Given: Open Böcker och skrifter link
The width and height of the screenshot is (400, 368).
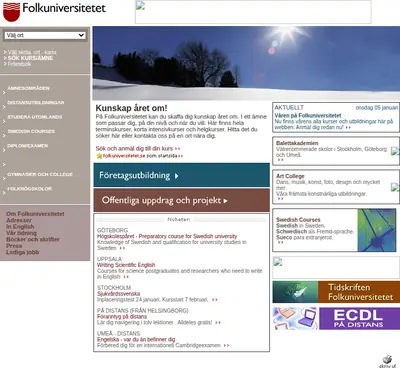Looking at the screenshot, I should coord(33,239).
